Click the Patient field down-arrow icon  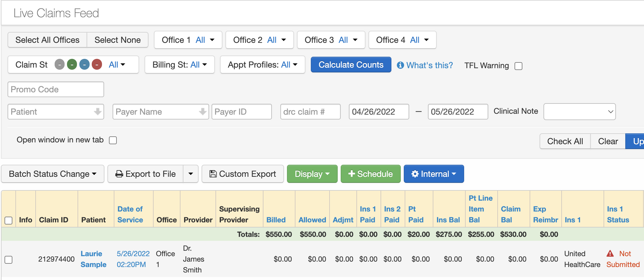pyautogui.click(x=97, y=112)
